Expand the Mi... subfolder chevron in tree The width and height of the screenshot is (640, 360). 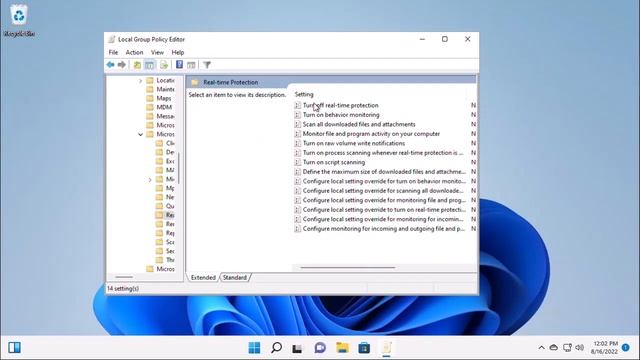point(150,180)
